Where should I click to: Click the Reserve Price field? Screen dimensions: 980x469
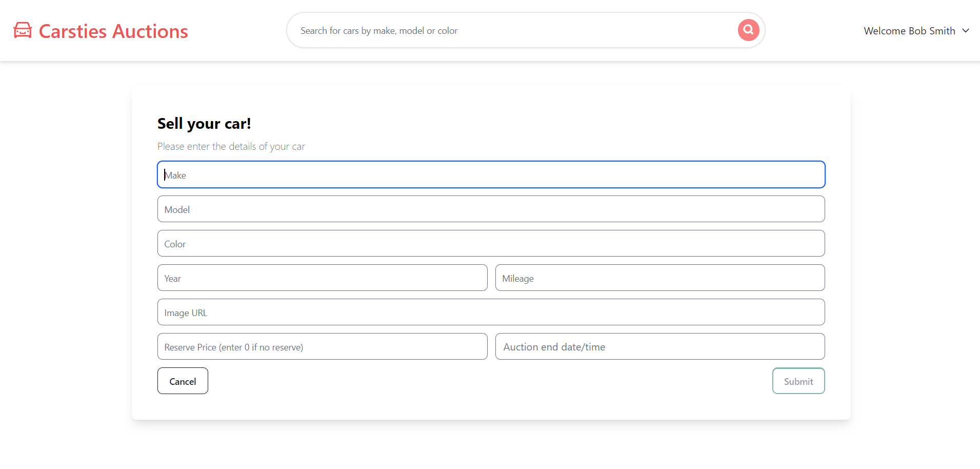[x=322, y=347]
